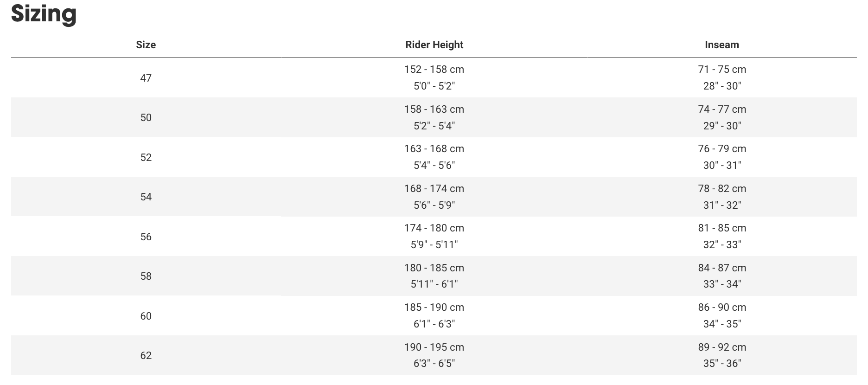Click the 152 - 158 cm height value
This screenshot has height=385, width=868.
tap(434, 70)
